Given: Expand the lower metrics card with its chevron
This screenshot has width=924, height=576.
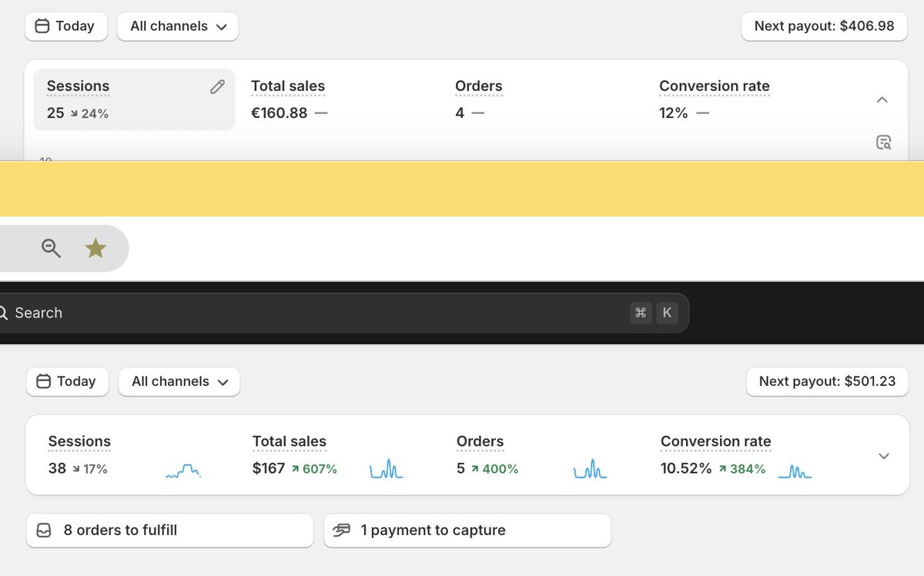Looking at the screenshot, I should (x=883, y=455).
